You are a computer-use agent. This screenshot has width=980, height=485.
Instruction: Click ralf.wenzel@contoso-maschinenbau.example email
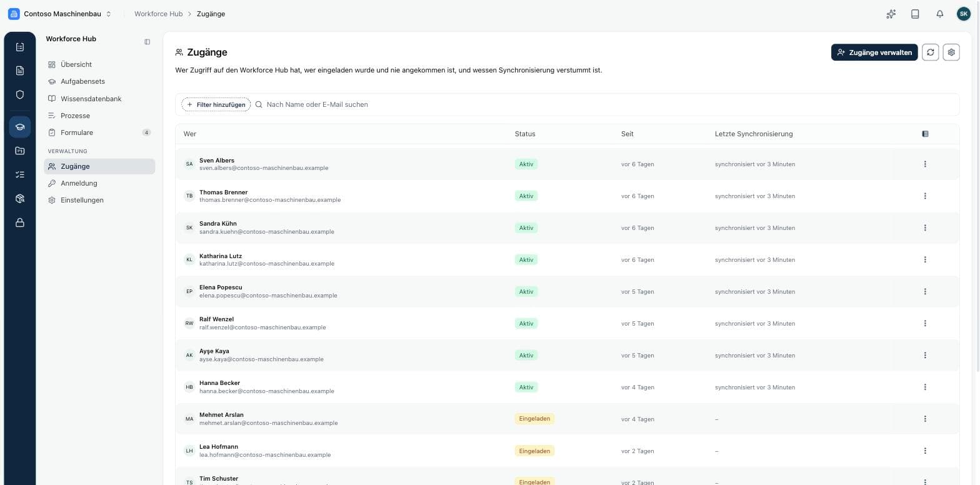point(262,327)
